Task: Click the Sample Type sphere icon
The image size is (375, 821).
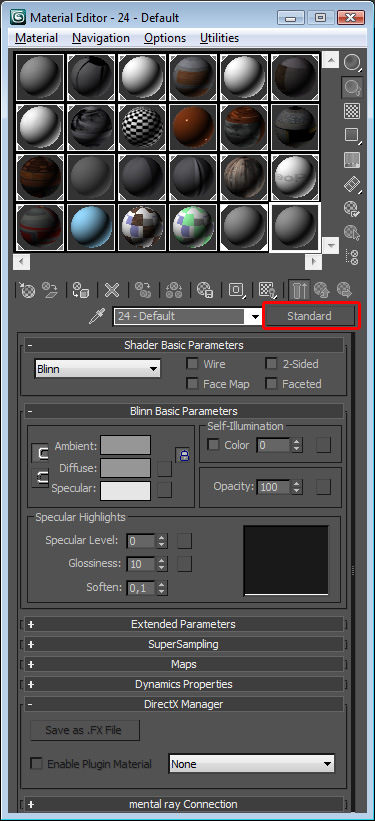Action: pyautogui.click(x=352, y=63)
